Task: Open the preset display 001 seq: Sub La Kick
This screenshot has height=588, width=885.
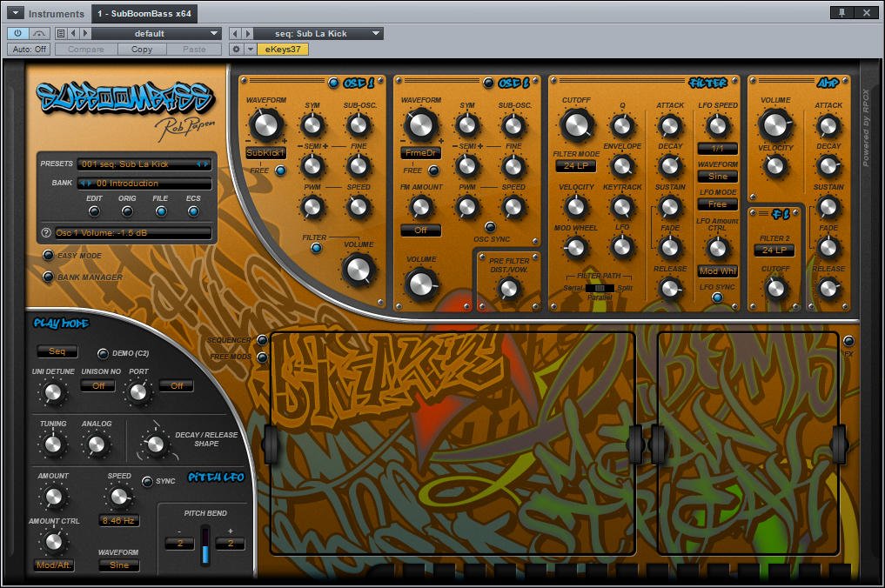Action: point(144,164)
